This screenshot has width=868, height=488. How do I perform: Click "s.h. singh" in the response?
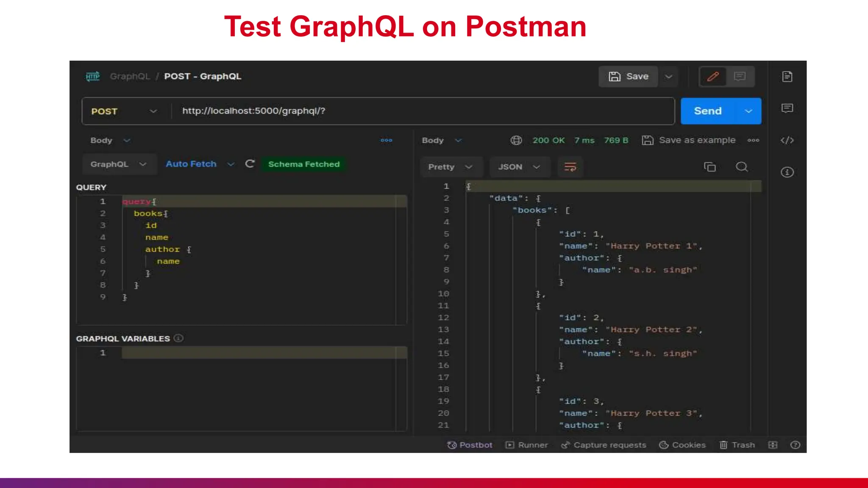pyautogui.click(x=663, y=353)
